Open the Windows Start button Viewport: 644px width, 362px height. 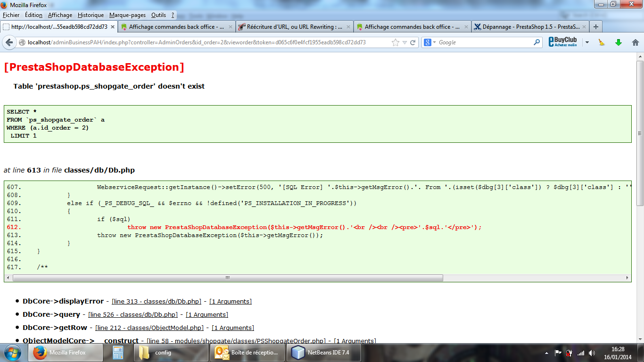(13, 352)
